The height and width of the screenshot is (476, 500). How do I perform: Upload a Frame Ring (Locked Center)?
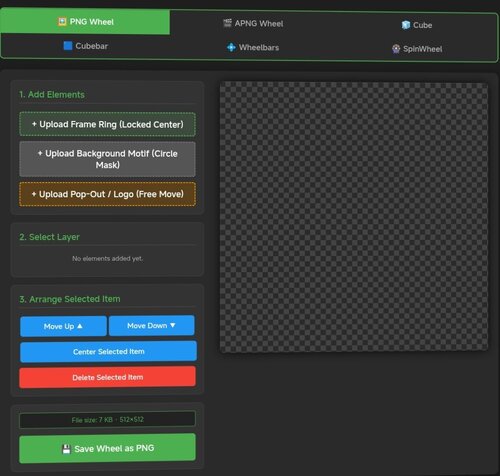pos(107,124)
